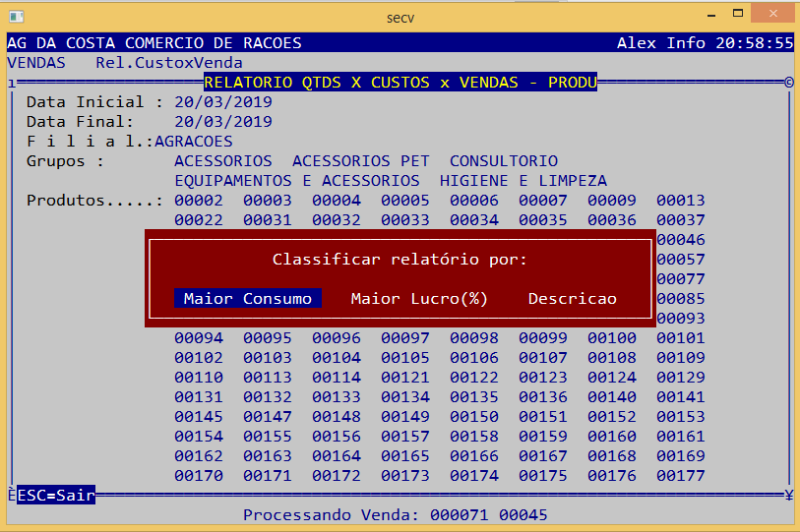The image size is (800, 532).
Task: Click the Data Final date value
Action: pos(222,122)
